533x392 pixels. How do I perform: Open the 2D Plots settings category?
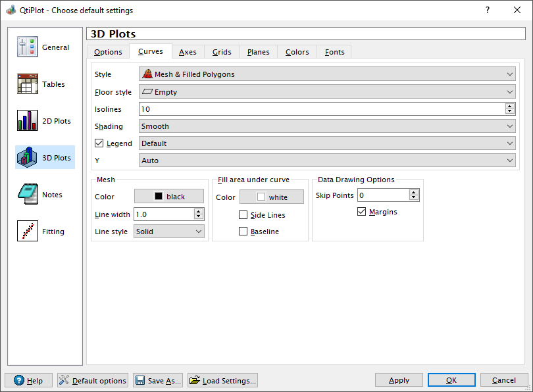pyautogui.click(x=28, y=121)
